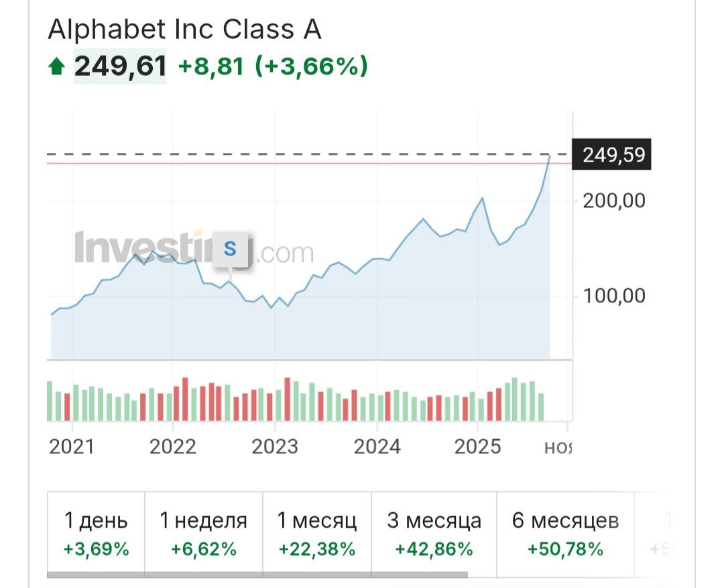Click the Alphabet Inc Class A title
The width and height of the screenshot is (724, 588).
pyautogui.click(x=185, y=30)
